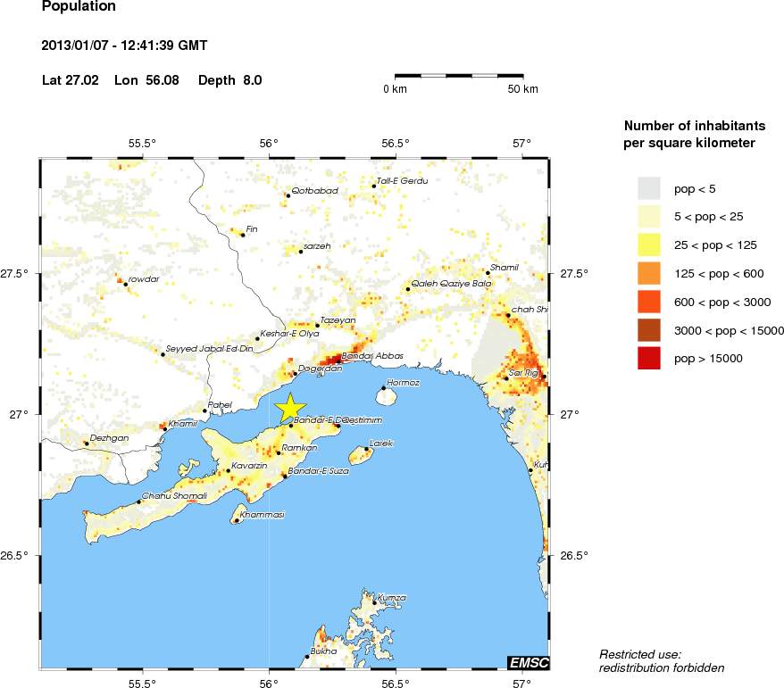Image resolution: width=784 pixels, height=688 pixels.
Task: Select the 'Depth 8.0' value
Action: [x=230, y=80]
